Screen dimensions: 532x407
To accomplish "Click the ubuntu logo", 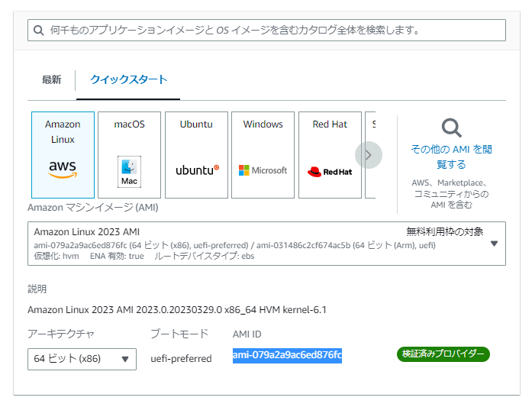I will [x=197, y=170].
